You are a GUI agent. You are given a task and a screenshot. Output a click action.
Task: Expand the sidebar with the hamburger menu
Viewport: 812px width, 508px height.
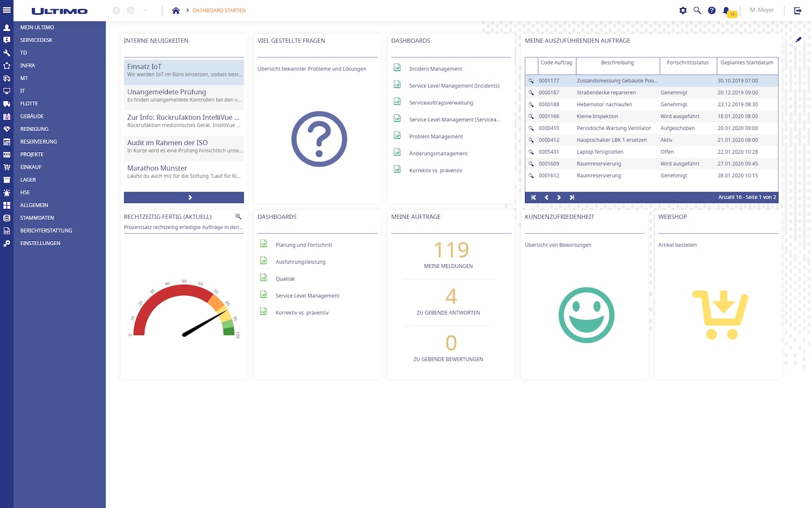point(8,10)
